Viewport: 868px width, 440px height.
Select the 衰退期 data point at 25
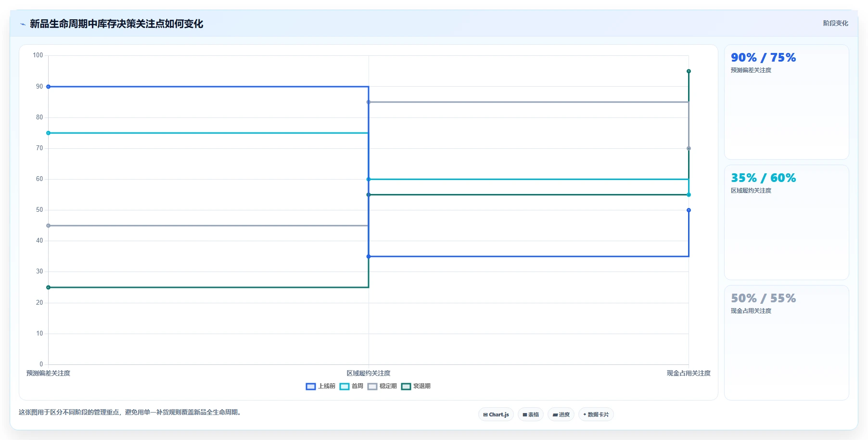coord(48,287)
